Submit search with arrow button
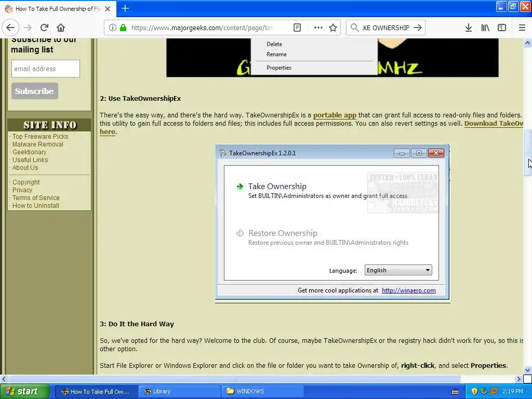532x399 pixels. [x=418, y=28]
